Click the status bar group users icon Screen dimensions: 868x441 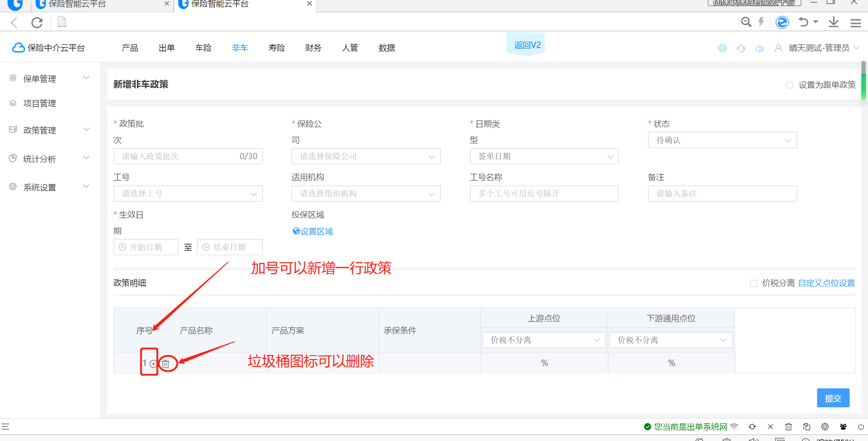tap(843, 427)
